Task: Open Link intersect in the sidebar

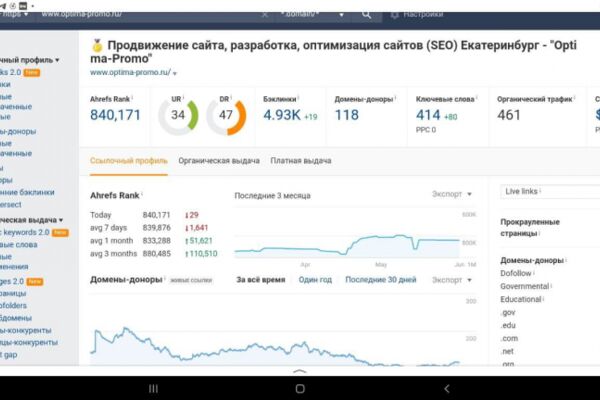Action: pos(11,204)
